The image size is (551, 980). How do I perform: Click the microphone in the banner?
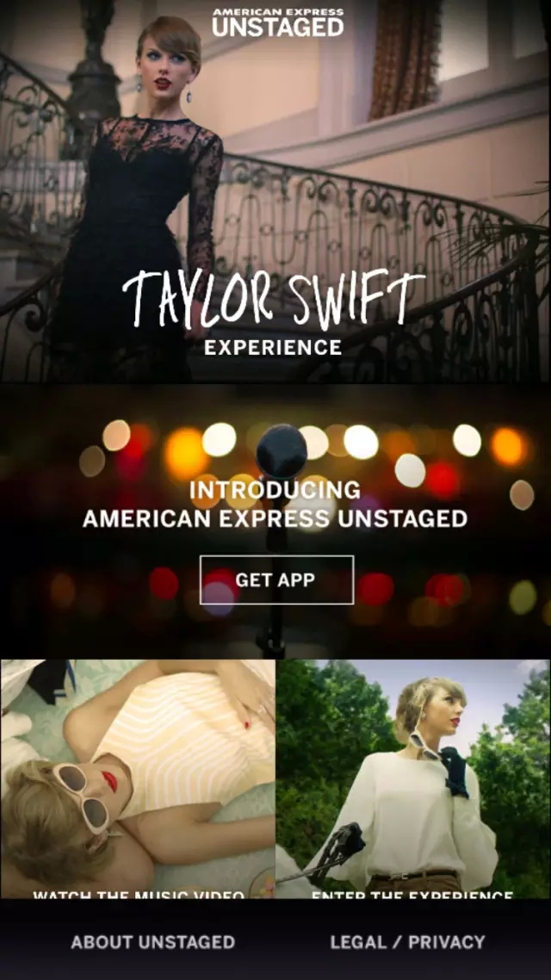(x=282, y=453)
